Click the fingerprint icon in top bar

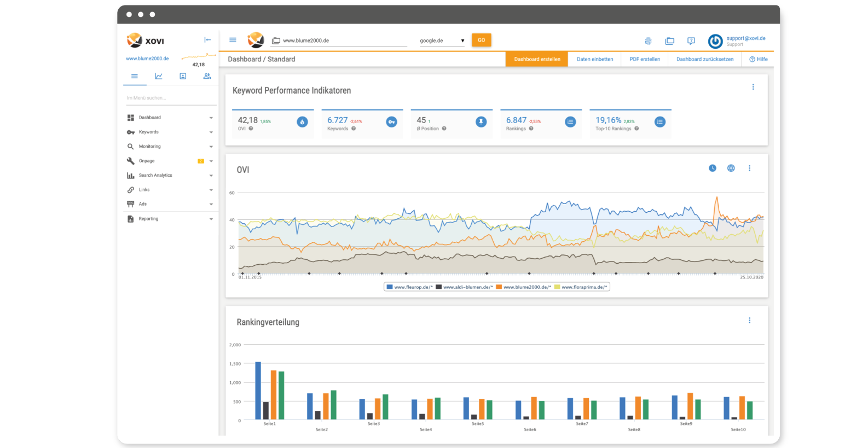click(x=648, y=41)
